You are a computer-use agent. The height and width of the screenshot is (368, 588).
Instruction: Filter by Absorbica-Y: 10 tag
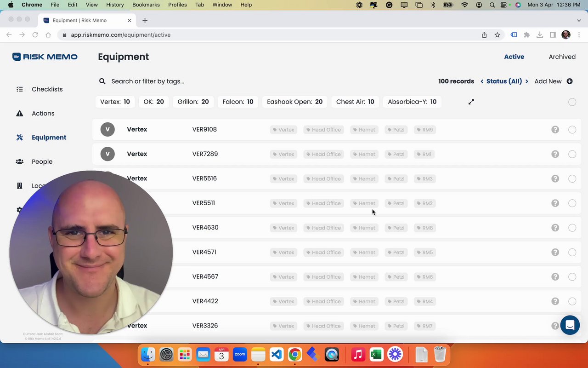coord(412,102)
